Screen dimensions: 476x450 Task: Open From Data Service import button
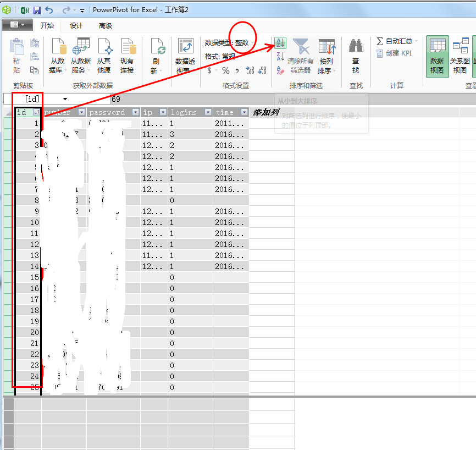81,56
